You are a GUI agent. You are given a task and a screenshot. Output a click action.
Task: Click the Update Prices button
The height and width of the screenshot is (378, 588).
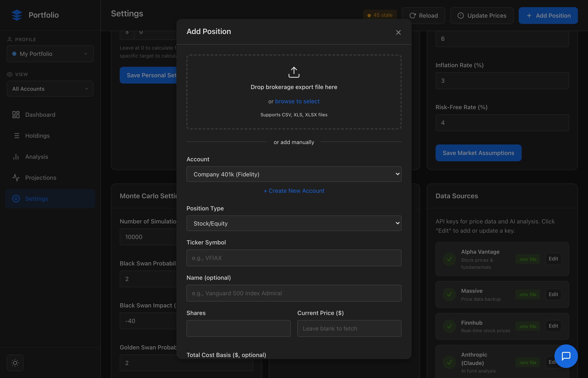[482, 16]
